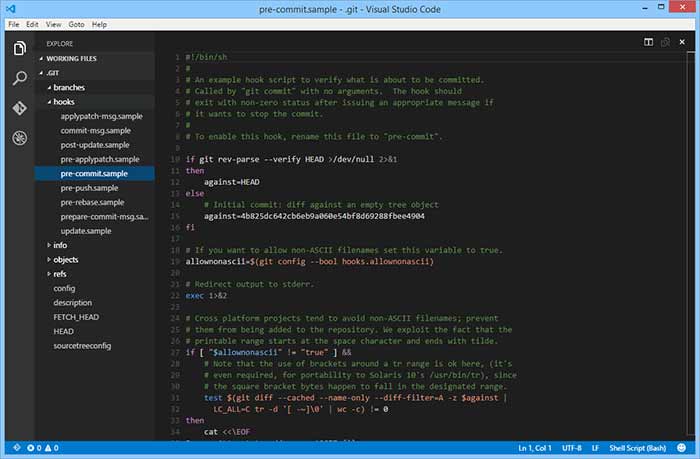This screenshot has width=700, height=459.
Task: Collapse the hooks folder
Action: [64, 102]
